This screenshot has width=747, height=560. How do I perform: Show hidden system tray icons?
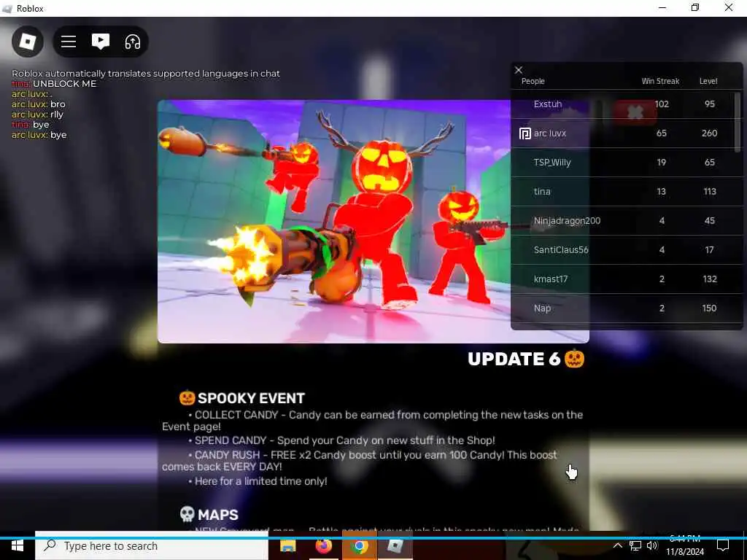pos(617,545)
